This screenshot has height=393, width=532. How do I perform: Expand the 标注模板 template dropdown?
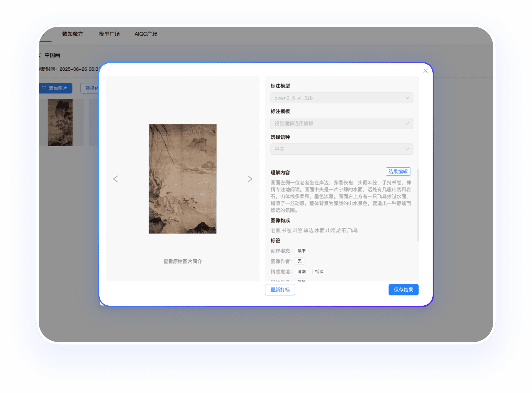pos(341,123)
